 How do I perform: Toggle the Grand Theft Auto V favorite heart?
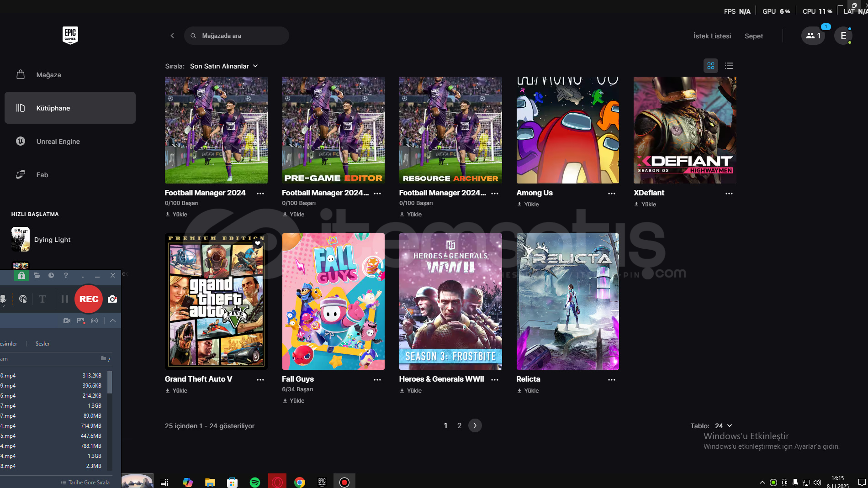258,243
